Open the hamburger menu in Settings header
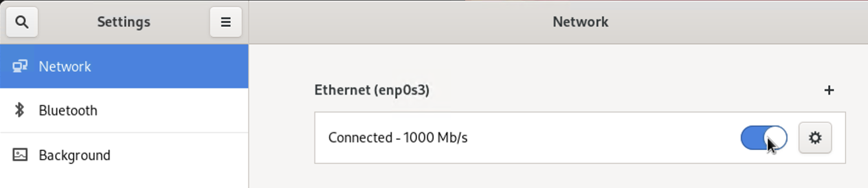 [x=225, y=22]
